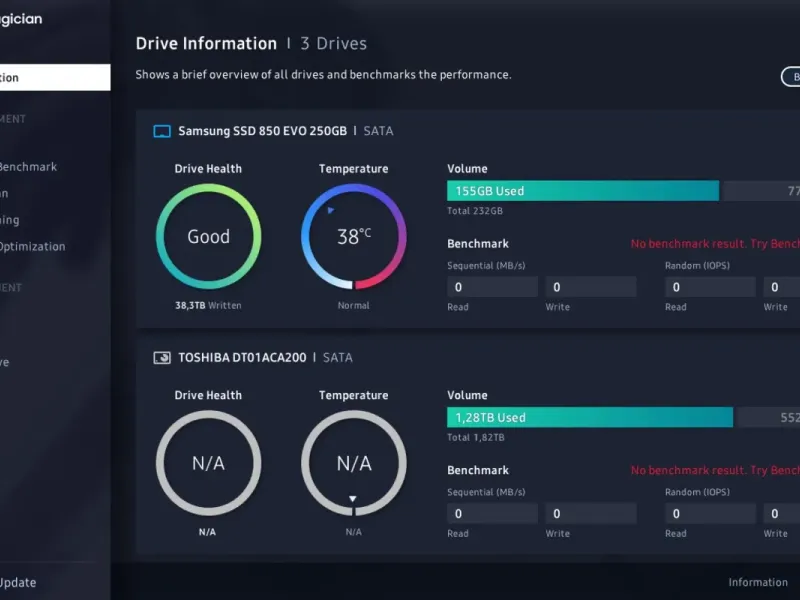Open the Performance Benchmark menu item
This screenshot has width=800, height=600.
tap(29, 167)
